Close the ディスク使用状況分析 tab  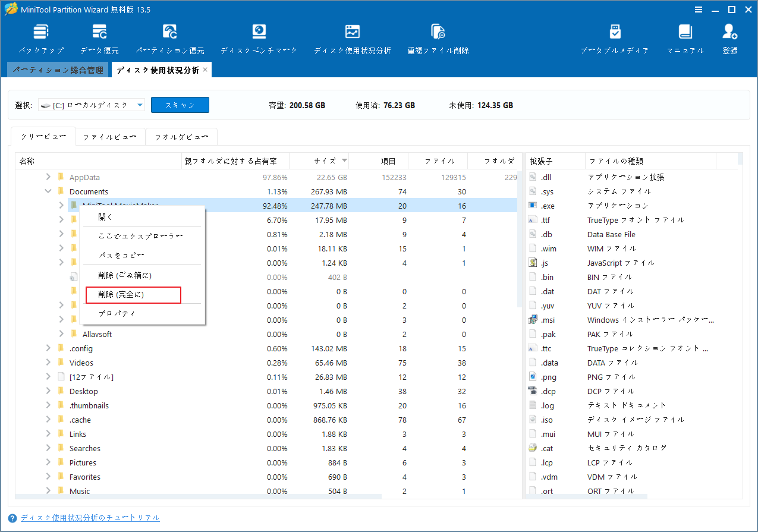205,69
